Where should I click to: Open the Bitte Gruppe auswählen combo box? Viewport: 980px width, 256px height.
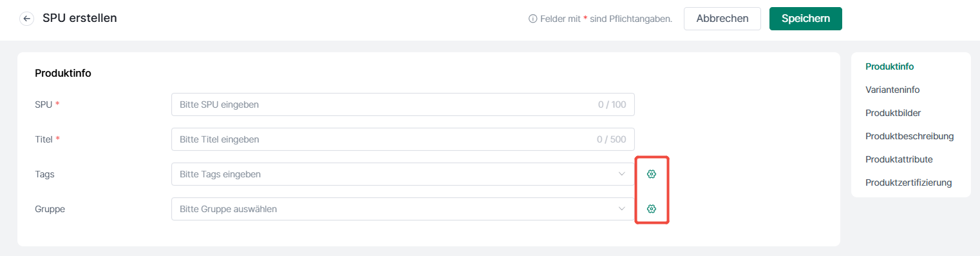pyautogui.click(x=403, y=209)
